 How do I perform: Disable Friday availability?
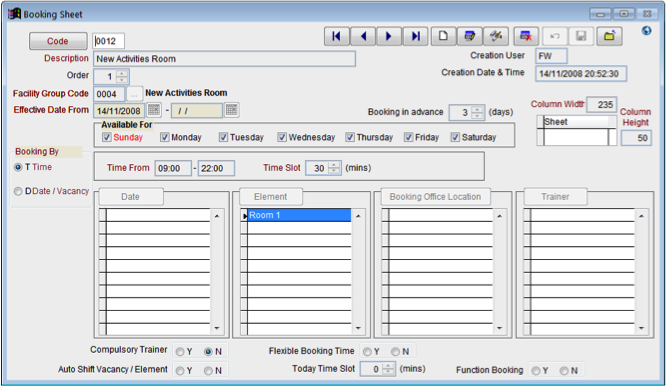[408, 137]
